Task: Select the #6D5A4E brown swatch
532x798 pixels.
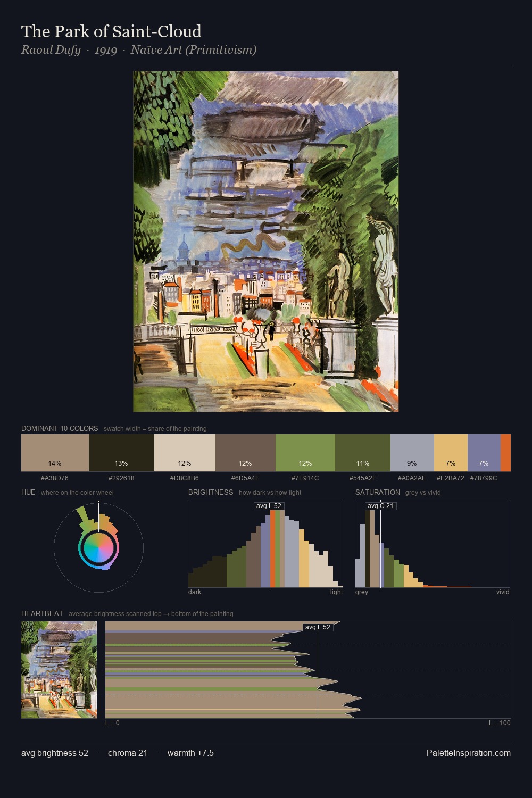Action: tap(245, 453)
